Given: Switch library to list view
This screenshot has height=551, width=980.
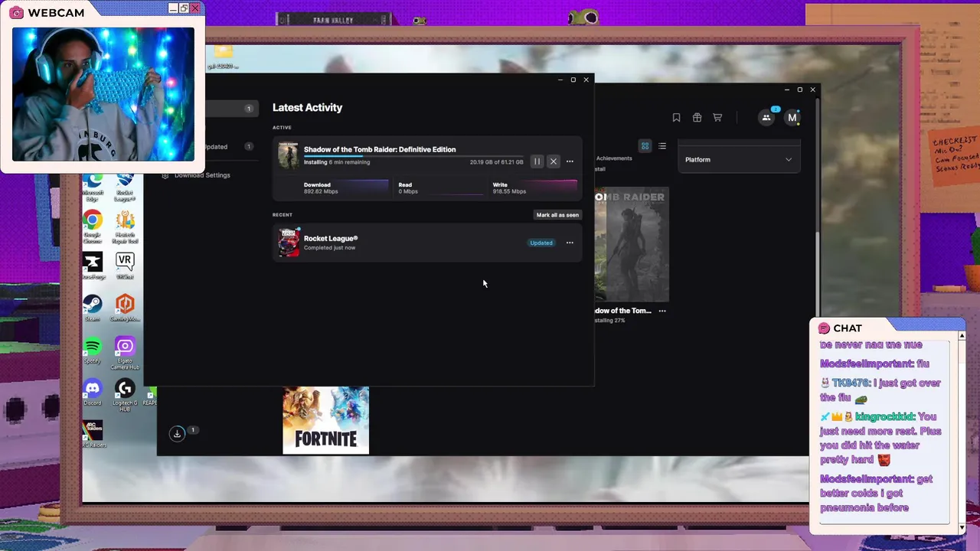Looking at the screenshot, I should 662,146.
